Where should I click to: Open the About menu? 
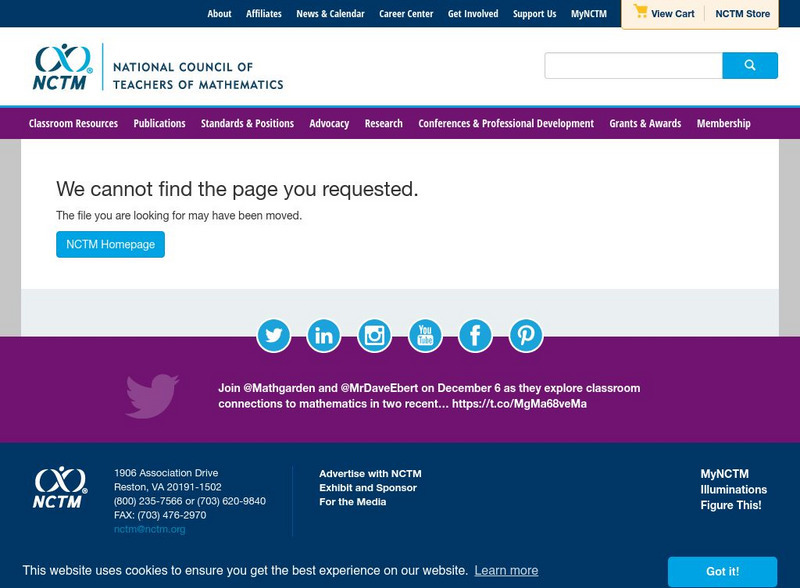point(219,14)
